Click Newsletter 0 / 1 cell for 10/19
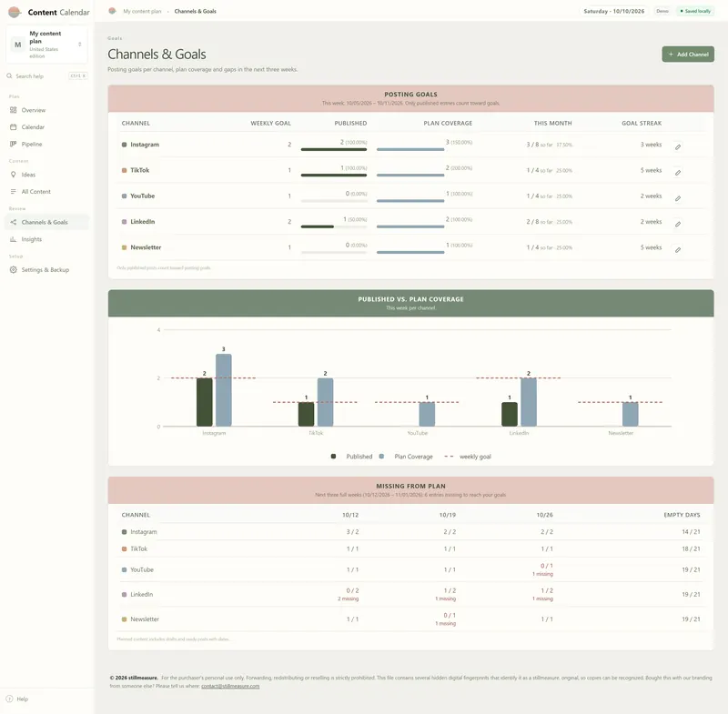Image resolution: width=728 pixels, height=714 pixels. click(x=446, y=619)
